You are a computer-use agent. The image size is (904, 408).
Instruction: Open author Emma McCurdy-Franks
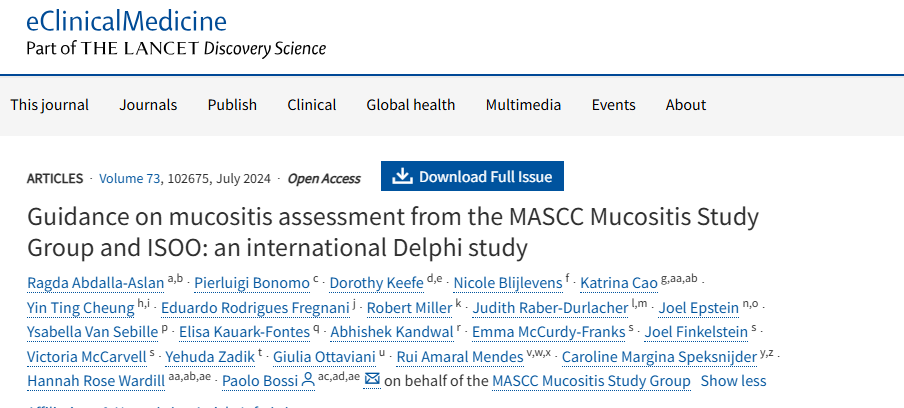(548, 332)
